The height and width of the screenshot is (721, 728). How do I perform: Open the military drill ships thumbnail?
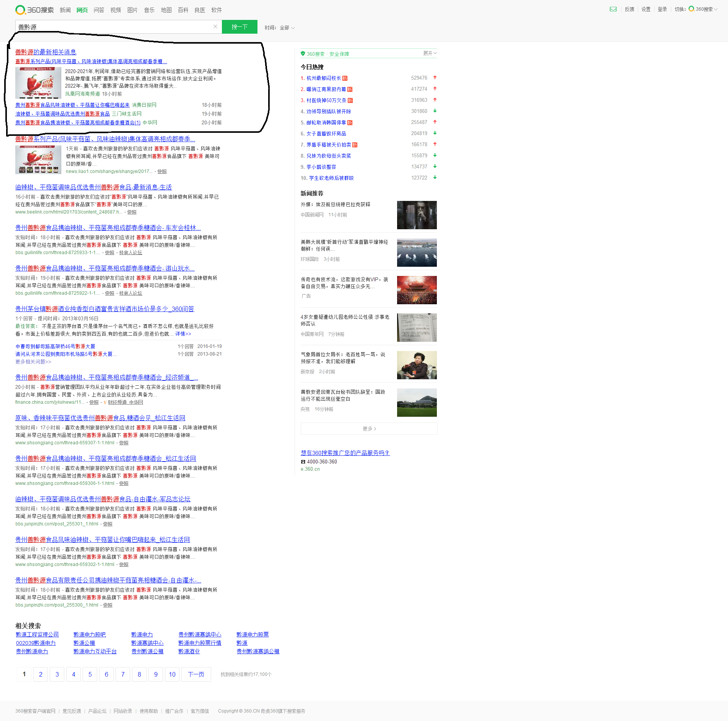click(417, 253)
